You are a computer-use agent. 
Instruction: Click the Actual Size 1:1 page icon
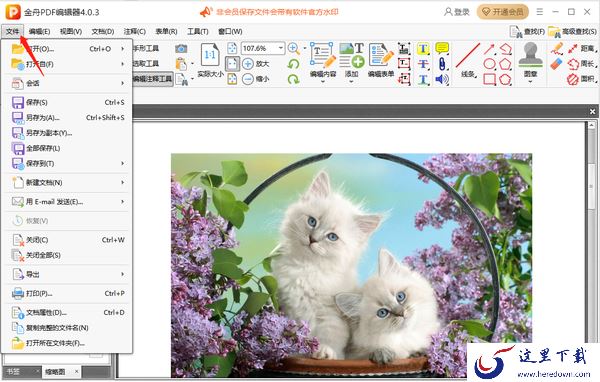coord(210,56)
